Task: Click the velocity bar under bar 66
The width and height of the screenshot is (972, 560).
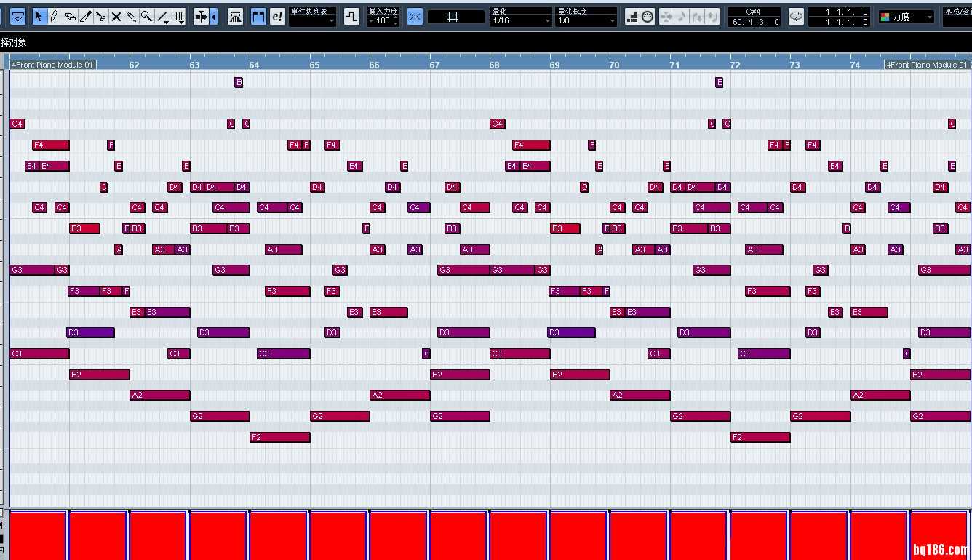Action: click(399, 535)
